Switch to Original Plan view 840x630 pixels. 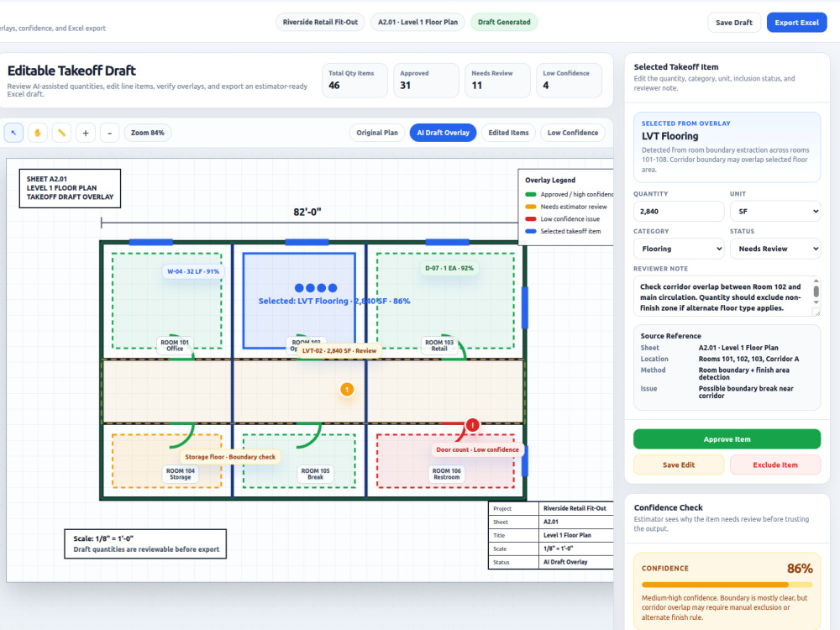click(377, 133)
